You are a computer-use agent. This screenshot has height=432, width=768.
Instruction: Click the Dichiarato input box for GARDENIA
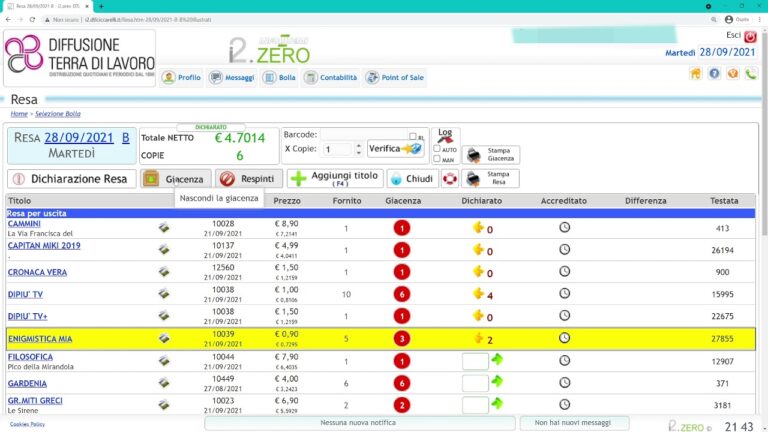[x=475, y=383]
